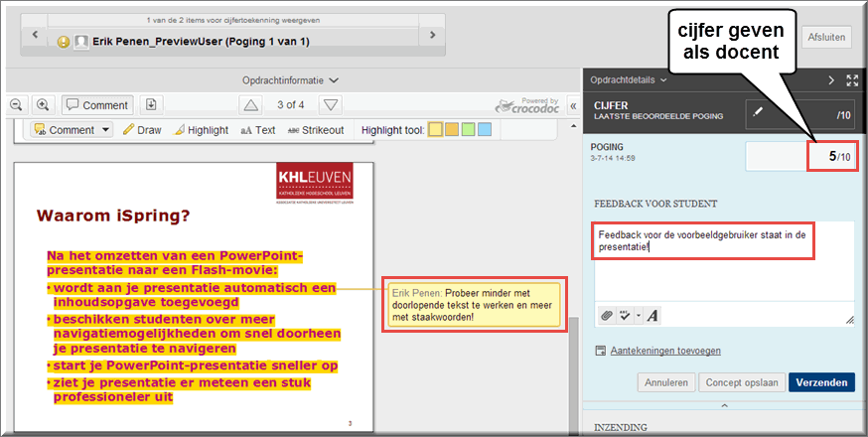Open the full text editor A icon
Viewport: 868px width, 437px height.
[x=652, y=316]
